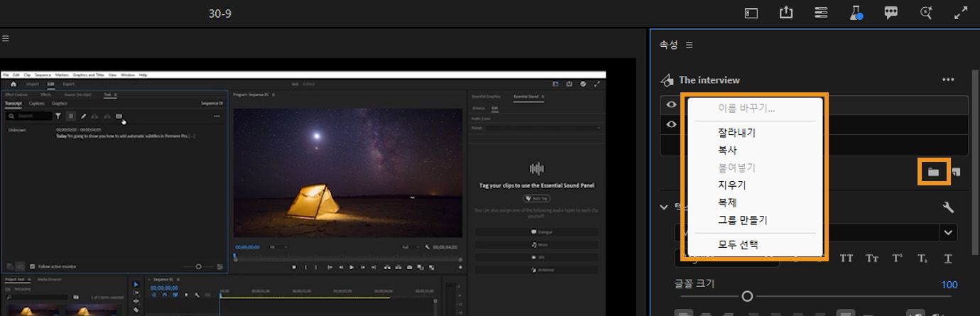Click the Selection arrow tool in embedded timeline
This screenshot has width=980, height=316.
tap(136, 285)
